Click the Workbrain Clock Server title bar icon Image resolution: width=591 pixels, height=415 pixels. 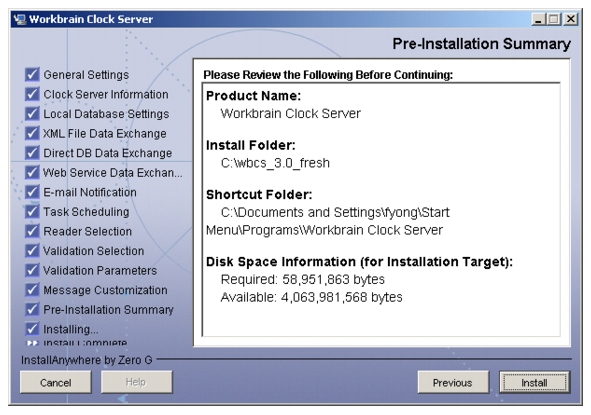click(20, 19)
